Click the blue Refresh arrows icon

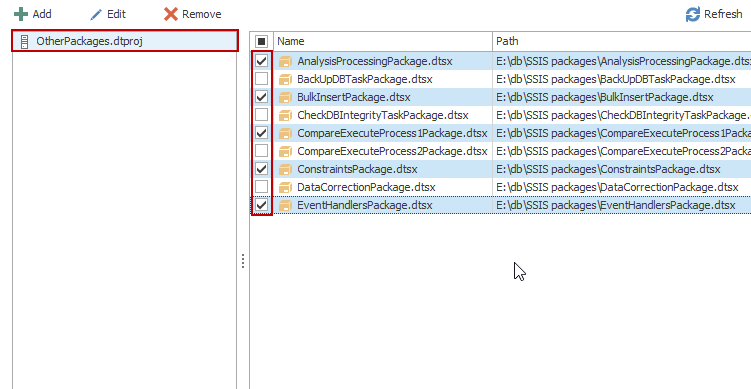click(x=693, y=14)
